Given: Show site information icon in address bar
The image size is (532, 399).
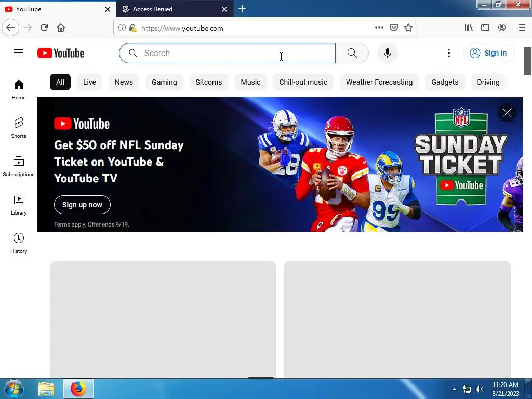Looking at the screenshot, I should tap(122, 28).
